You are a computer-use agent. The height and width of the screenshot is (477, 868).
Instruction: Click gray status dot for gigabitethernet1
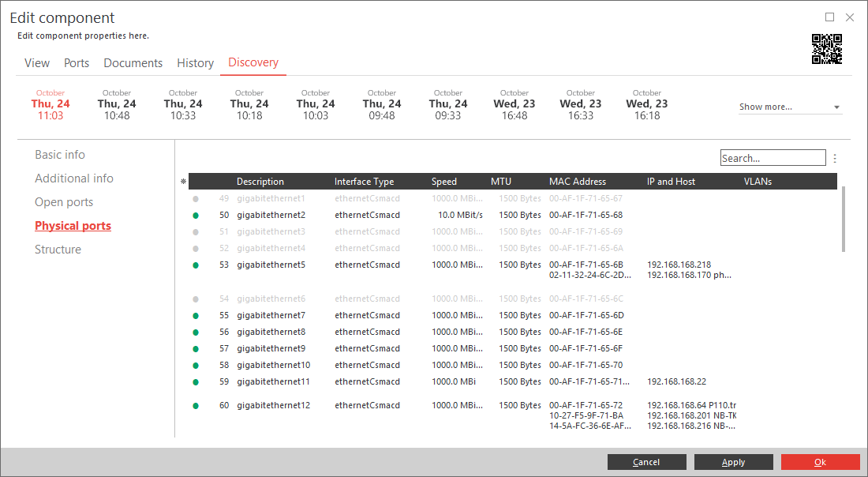point(196,199)
